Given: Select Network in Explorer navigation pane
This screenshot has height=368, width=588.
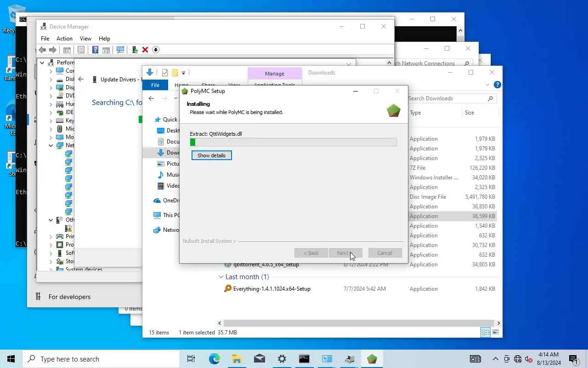Looking at the screenshot, I should coord(166,230).
